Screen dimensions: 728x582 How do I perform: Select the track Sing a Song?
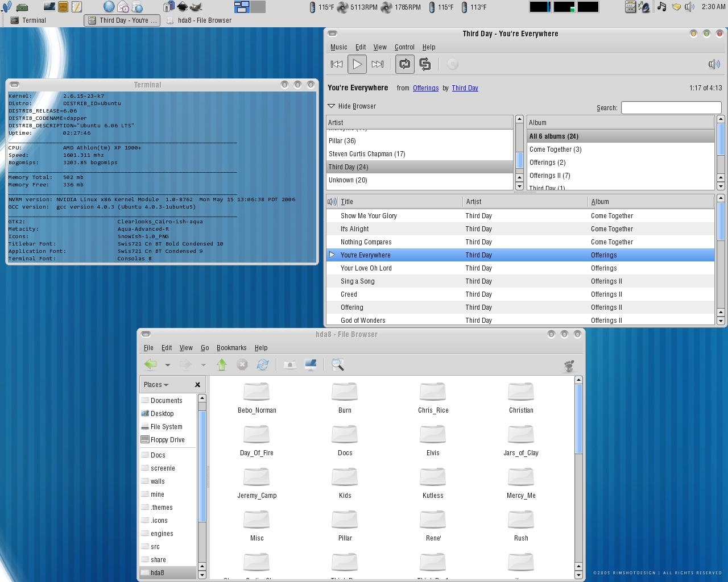click(x=520, y=281)
